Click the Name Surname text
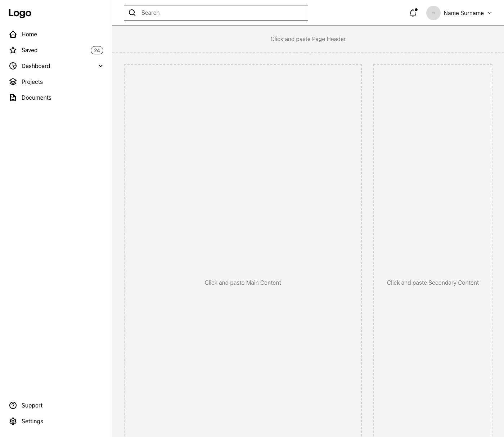 point(464,13)
